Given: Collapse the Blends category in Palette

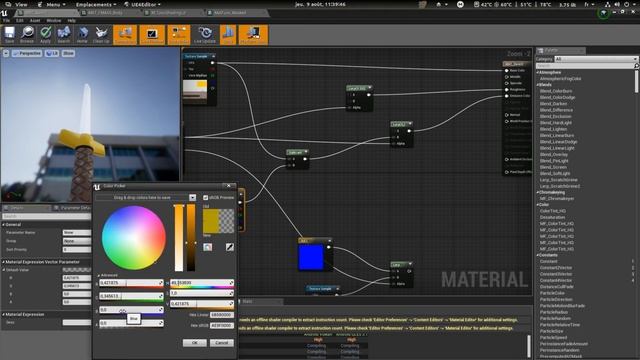Looking at the screenshot, I should (538, 84).
